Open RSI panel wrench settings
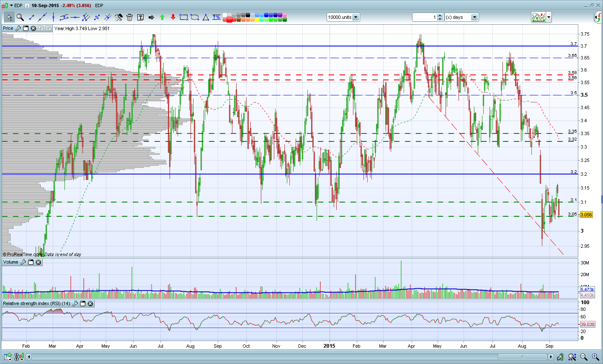Image resolution: width=603 pixels, height=364 pixels. tap(75, 304)
